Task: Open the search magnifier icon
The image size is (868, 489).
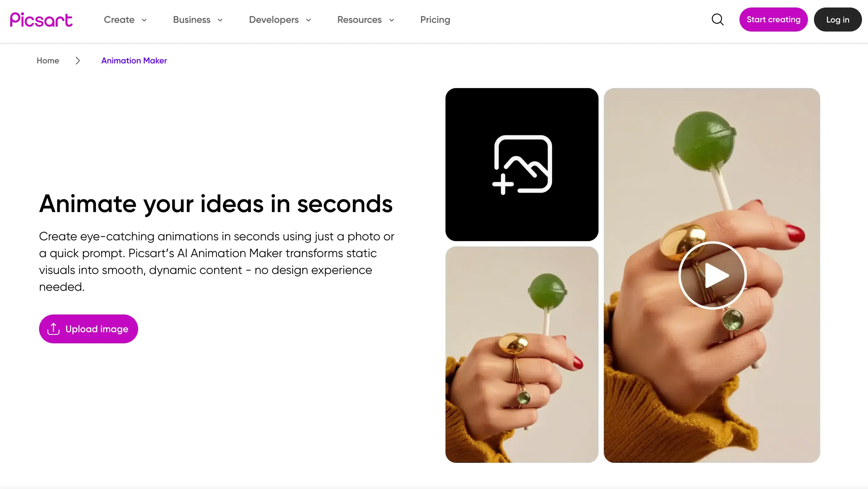Action: (718, 20)
